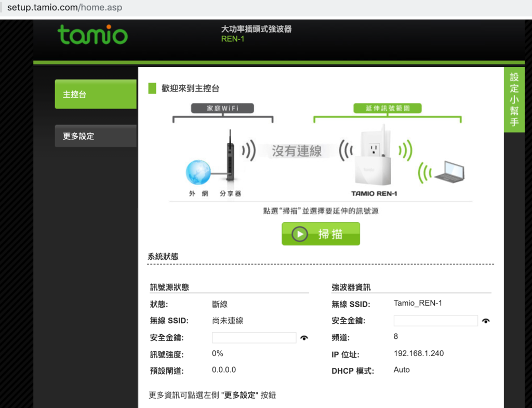Select the 斷線 status value
Viewport: 532px width, 408px height.
(220, 304)
